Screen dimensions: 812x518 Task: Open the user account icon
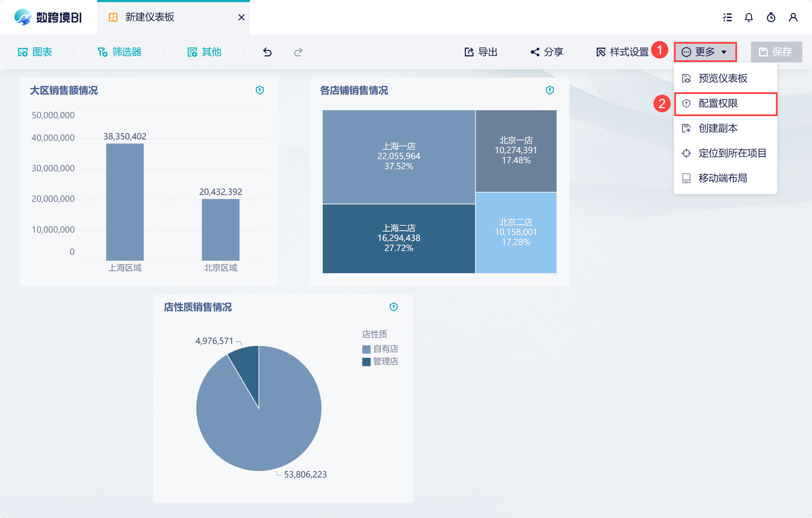click(793, 17)
